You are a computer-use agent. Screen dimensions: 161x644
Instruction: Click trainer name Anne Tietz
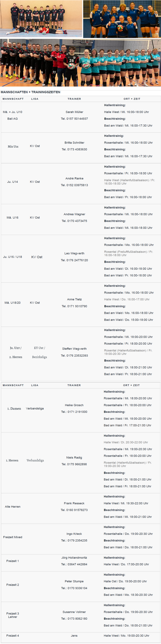(74, 299)
